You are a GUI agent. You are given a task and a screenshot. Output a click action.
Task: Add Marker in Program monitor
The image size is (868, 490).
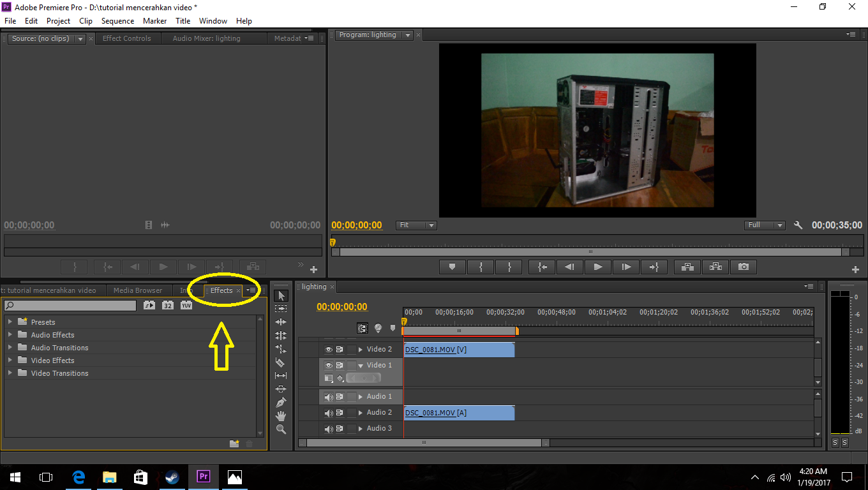453,267
